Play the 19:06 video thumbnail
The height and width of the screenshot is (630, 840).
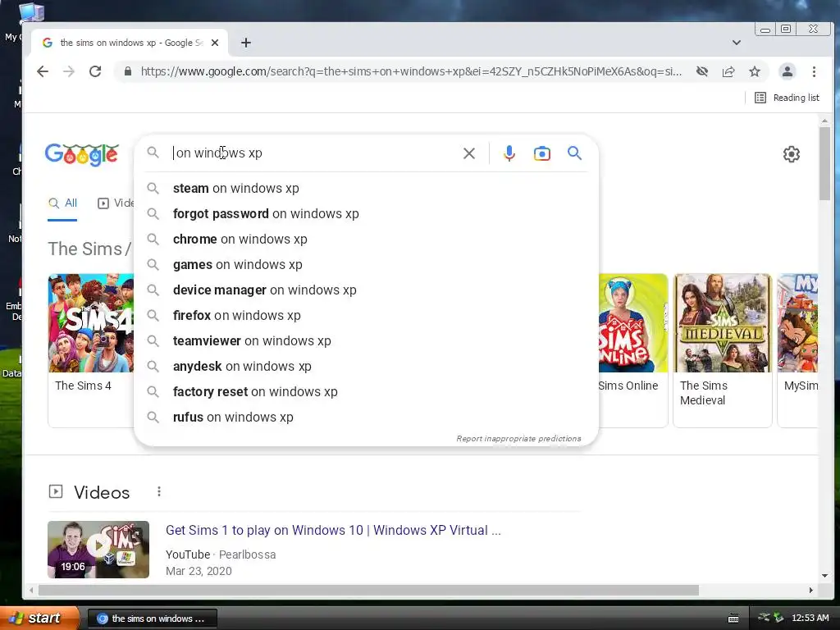point(98,550)
